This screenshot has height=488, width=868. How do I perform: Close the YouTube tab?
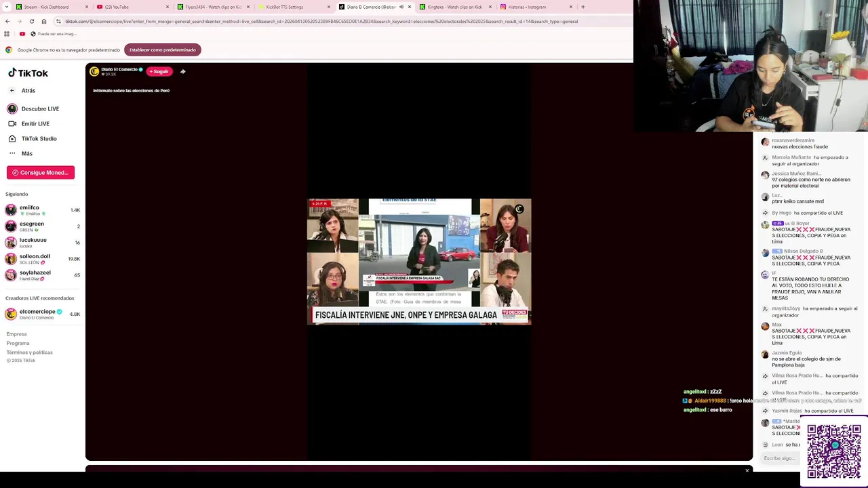pos(167,7)
